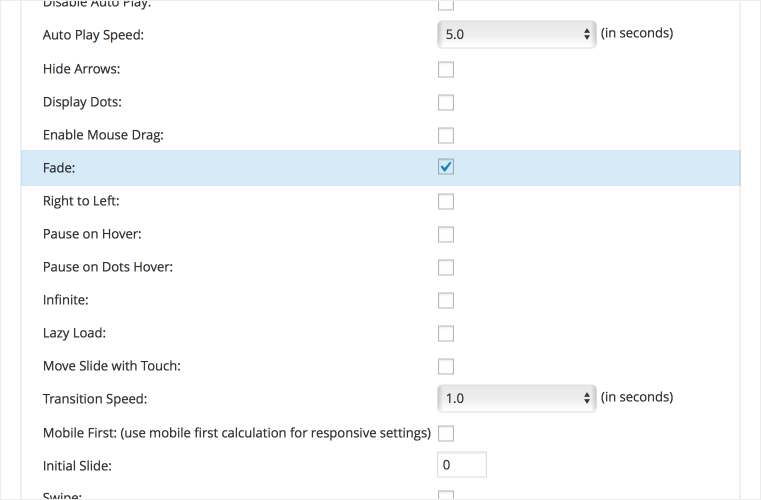Select the Fade label text

point(59,168)
